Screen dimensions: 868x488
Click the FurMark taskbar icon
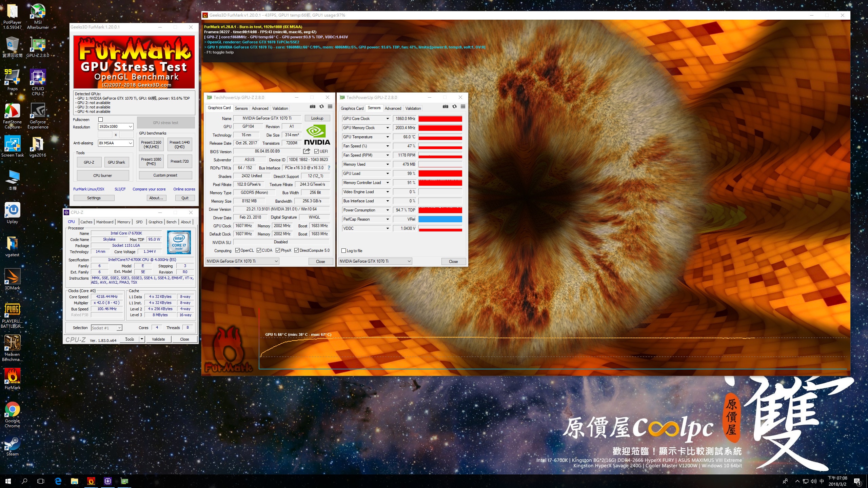[91, 481]
